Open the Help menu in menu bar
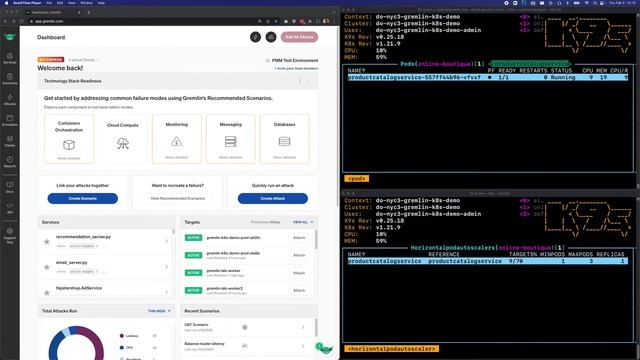The image size is (640, 360). [x=101, y=3]
